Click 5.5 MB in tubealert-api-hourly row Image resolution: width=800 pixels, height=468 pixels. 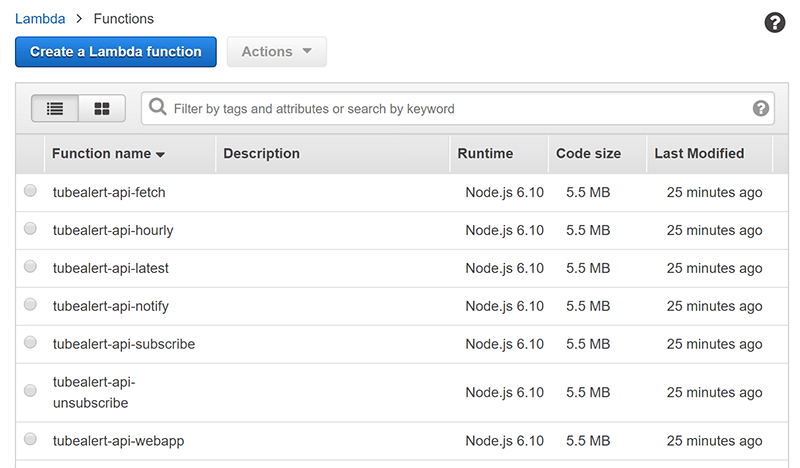[x=588, y=231]
